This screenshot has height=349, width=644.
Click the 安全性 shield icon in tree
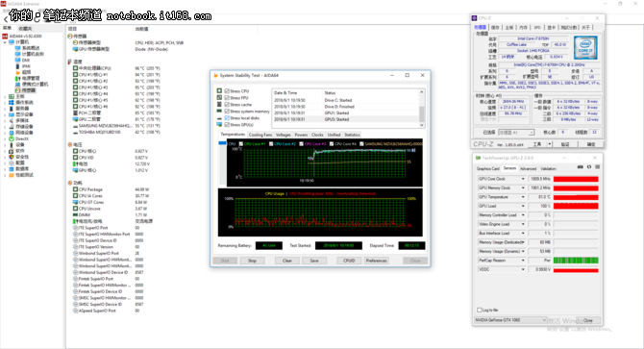12,157
